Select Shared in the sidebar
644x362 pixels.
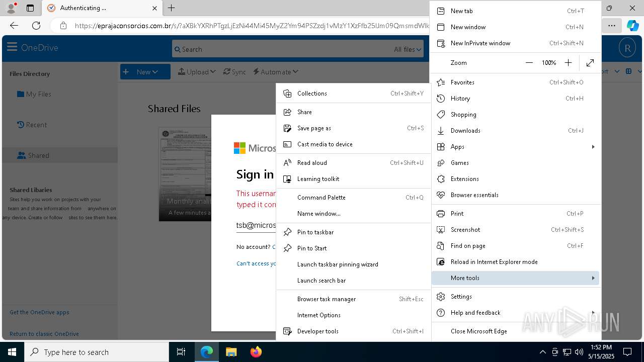click(x=60, y=155)
